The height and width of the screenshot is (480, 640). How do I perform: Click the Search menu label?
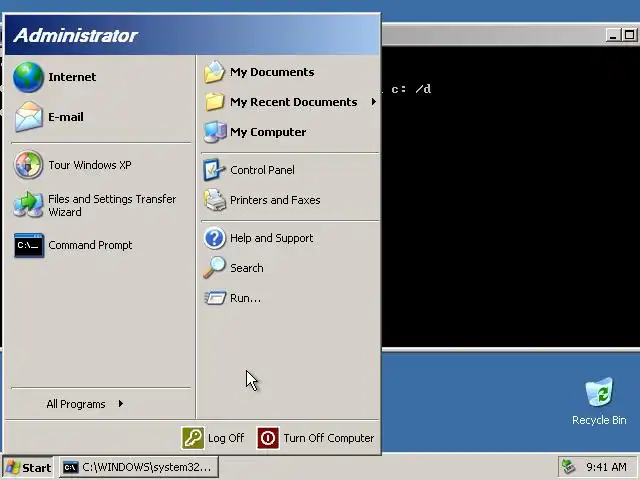click(247, 268)
